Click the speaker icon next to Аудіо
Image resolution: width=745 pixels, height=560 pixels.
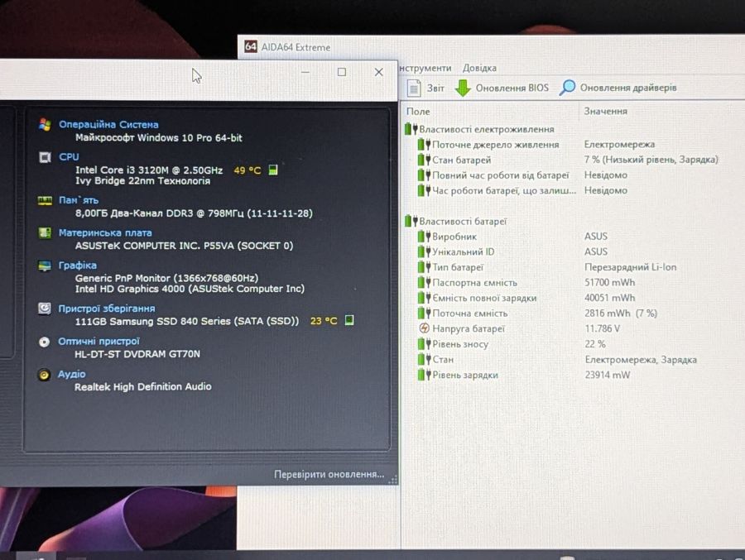click(44, 375)
